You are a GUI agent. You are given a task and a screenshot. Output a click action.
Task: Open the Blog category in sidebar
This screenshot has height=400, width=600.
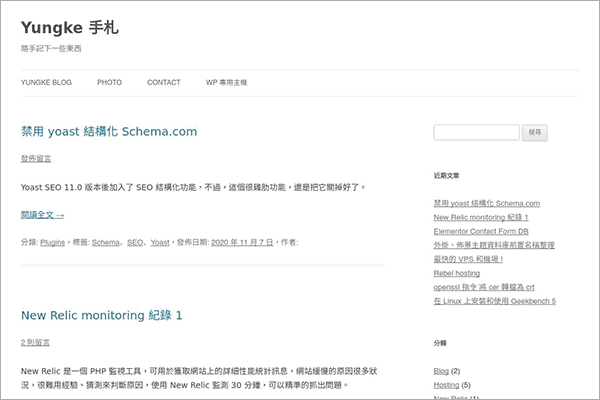click(x=441, y=371)
